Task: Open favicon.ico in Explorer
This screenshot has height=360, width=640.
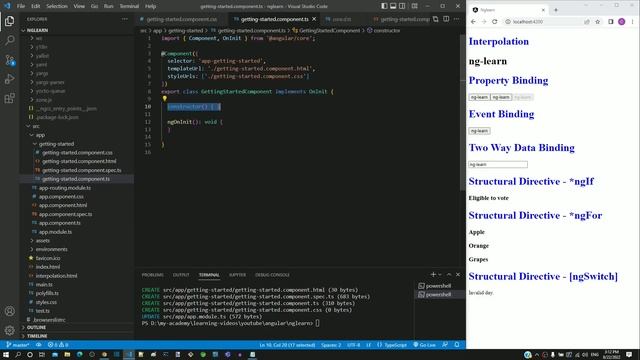Action: coord(48,258)
